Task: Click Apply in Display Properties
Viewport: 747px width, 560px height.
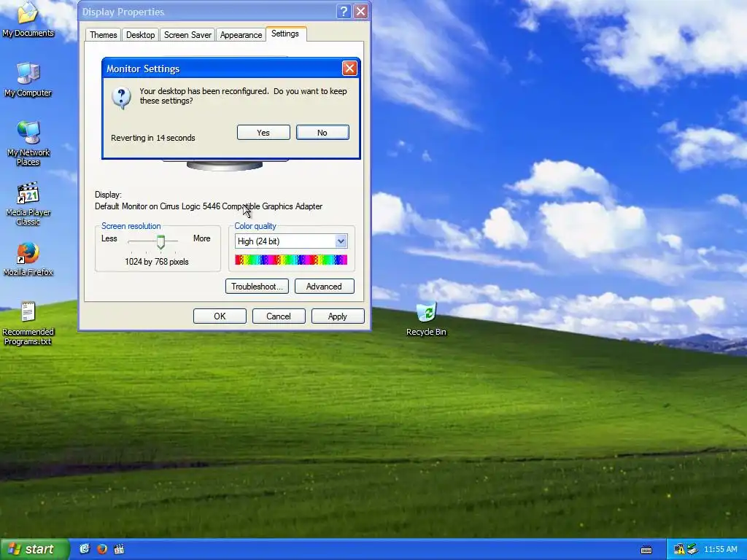Action: [338, 316]
